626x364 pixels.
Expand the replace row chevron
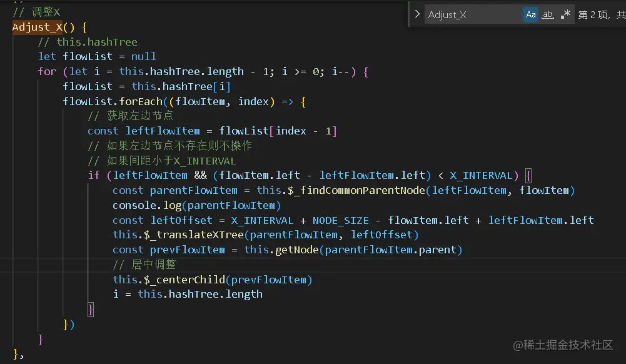(x=417, y=14)
